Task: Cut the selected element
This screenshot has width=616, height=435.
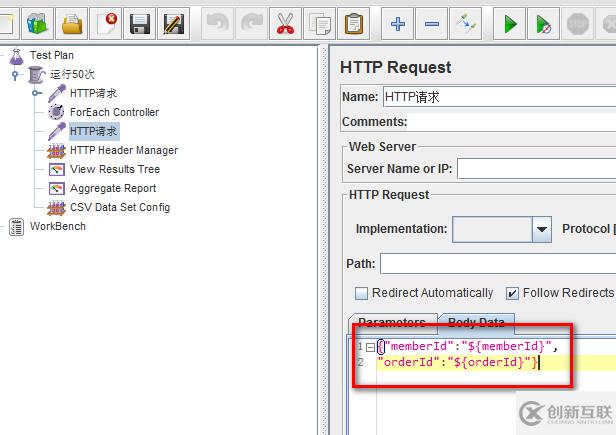Action: [x=285, y=24]
